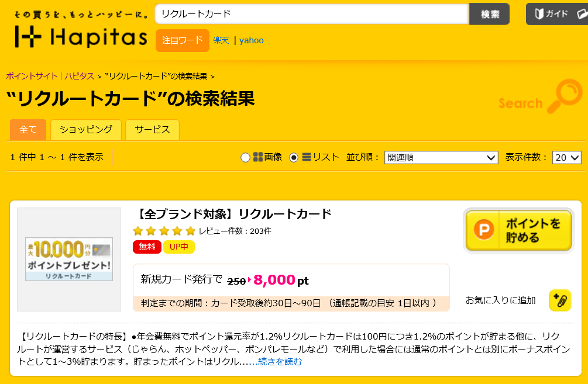The height and width of the screenshot is (384, 588).
Task: Switch to the ショッピング tab
Action: tap(86, 130)
